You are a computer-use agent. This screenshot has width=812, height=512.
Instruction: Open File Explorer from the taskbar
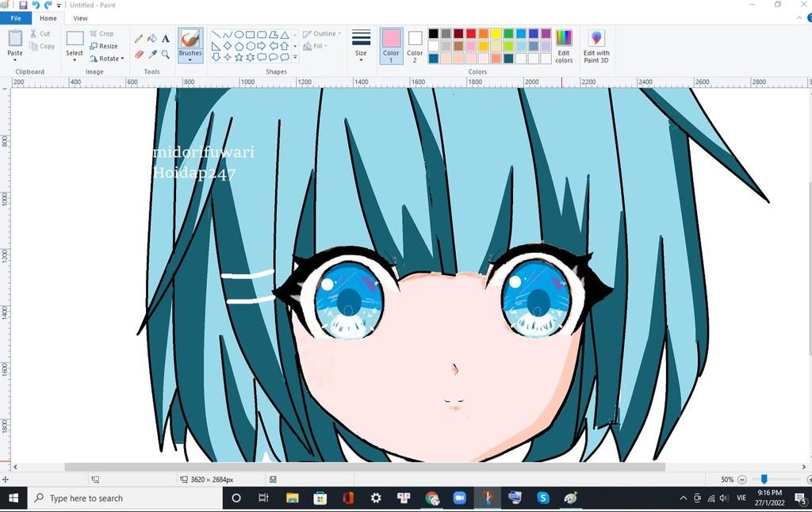[292, 498]
